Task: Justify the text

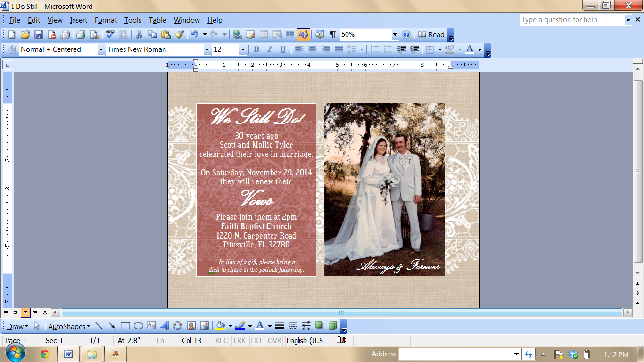Action: point(339,49)
